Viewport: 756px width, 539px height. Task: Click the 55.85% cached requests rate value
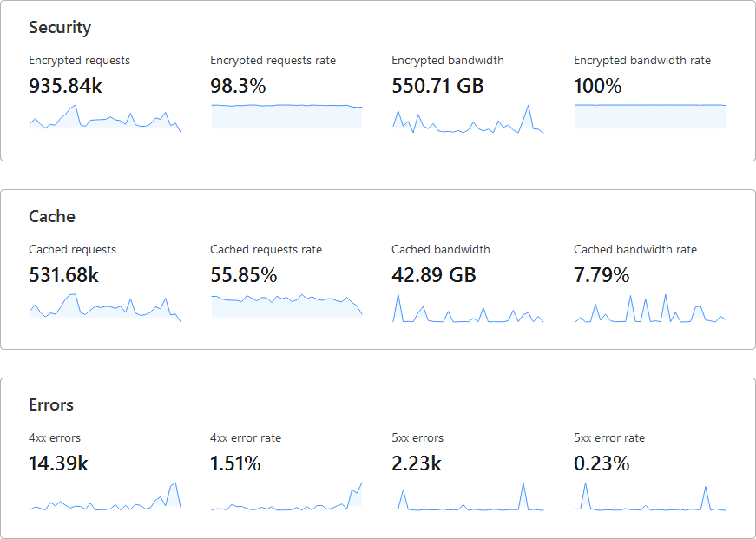coord(244,276)
